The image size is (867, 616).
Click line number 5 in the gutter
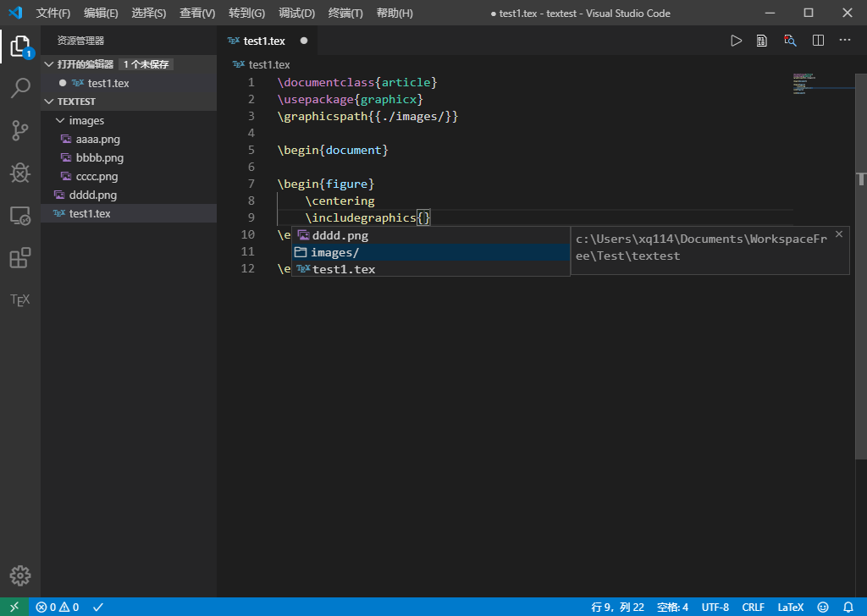[251, 151]
